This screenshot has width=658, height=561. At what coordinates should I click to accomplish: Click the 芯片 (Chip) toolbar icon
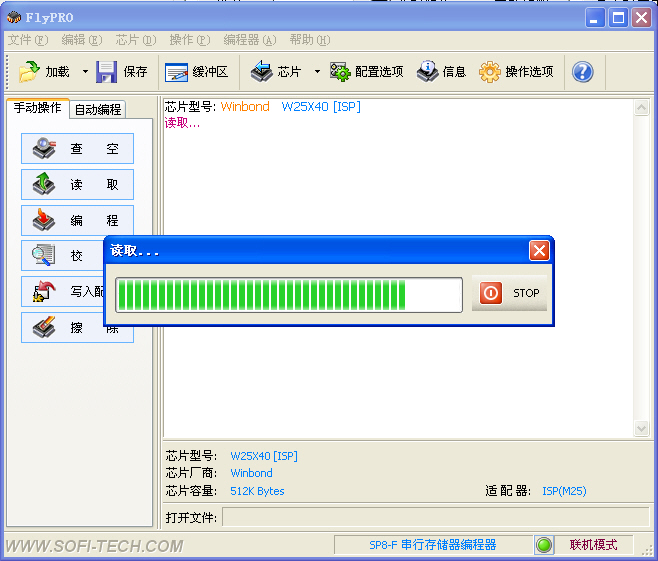point(262,71)
